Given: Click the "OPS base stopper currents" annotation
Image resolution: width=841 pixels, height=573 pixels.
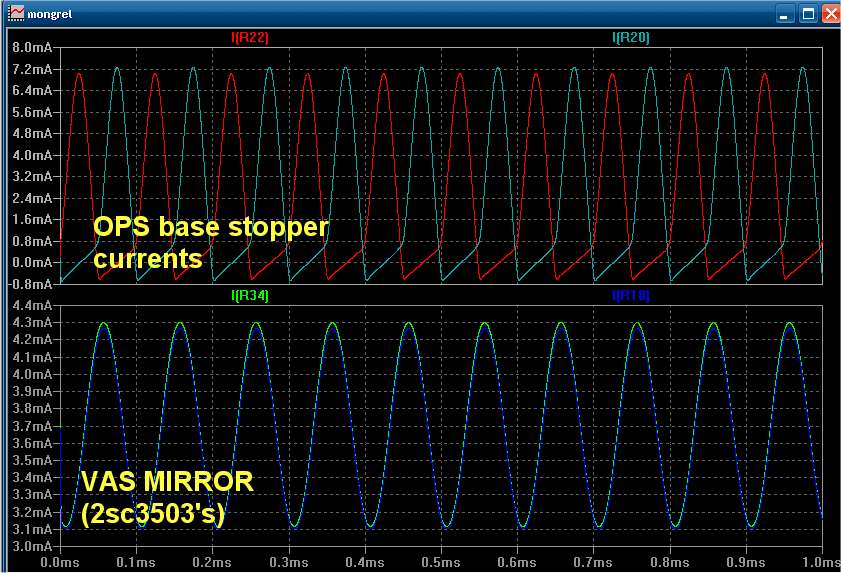Looking at the screenshot, I should pyautogui.click(x=211, y=243).
